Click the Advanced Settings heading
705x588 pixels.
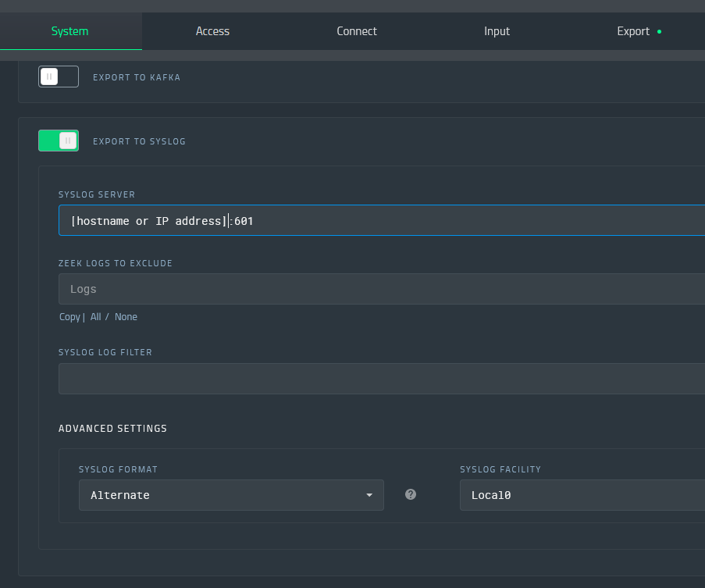[x=113, y=429]
